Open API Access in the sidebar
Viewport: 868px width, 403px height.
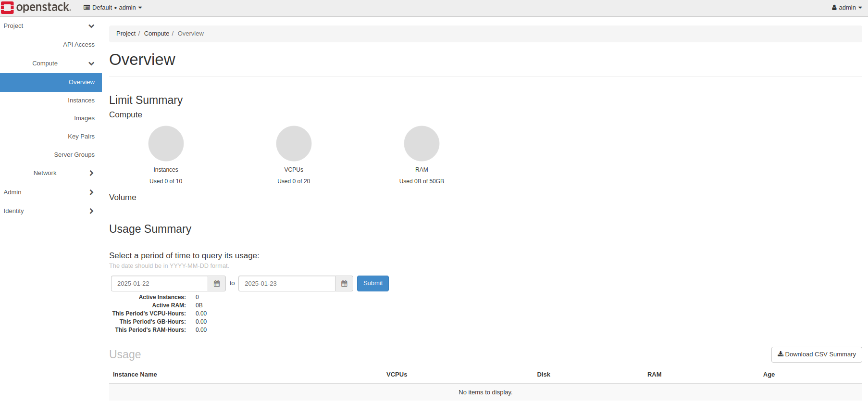tap(78, 45)
